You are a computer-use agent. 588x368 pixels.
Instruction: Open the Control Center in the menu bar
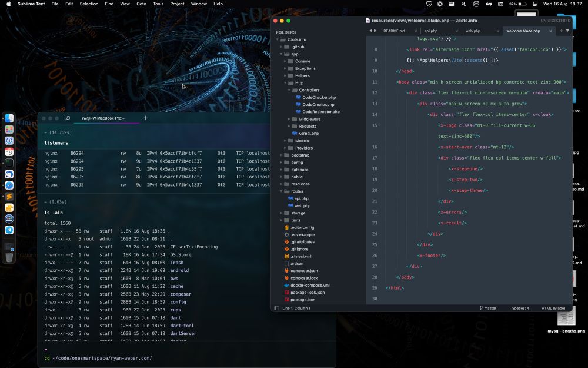click(534, 4)
